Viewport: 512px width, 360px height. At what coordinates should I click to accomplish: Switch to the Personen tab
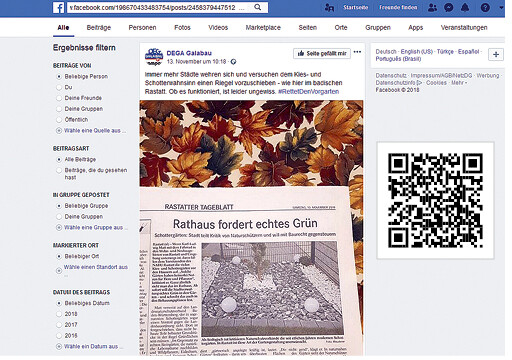click(142, 28)
